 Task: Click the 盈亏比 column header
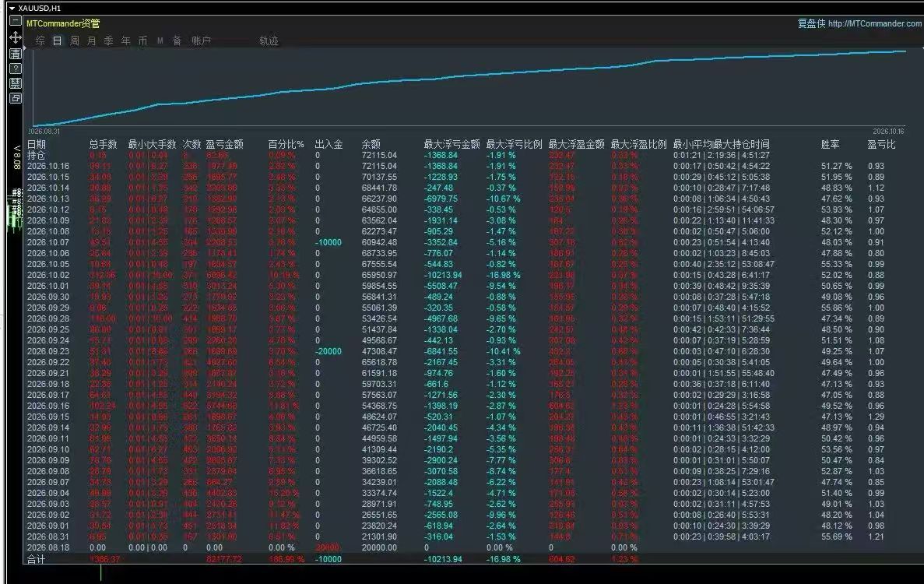pos(881,144)
